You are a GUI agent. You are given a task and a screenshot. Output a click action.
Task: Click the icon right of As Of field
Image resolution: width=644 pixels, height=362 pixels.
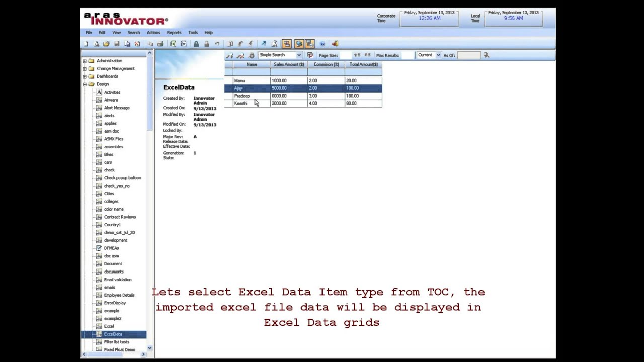coord(486,55)
